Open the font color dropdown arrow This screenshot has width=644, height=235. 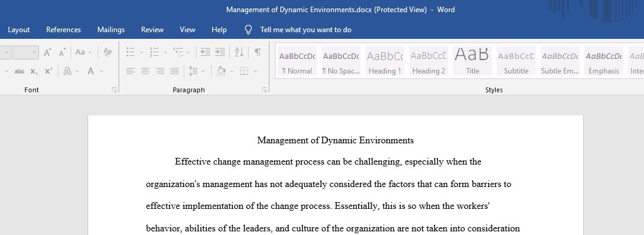tap(102, 72)
